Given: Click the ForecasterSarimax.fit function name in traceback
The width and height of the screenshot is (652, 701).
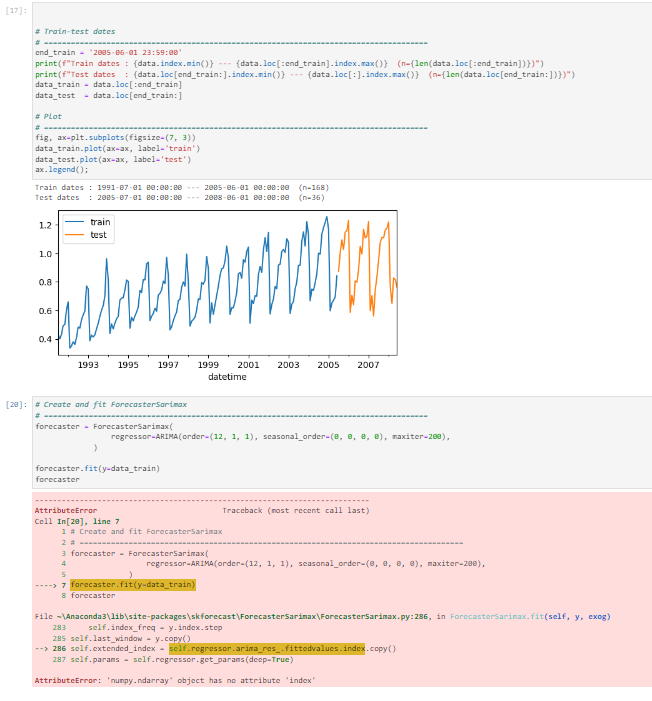Looking at the screenshot, I should [x=497, y=617].
